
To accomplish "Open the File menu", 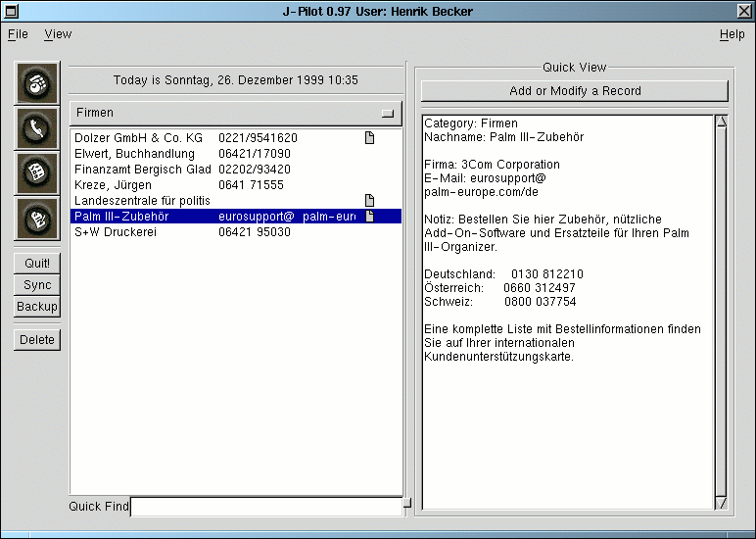I will coord(18,34).
